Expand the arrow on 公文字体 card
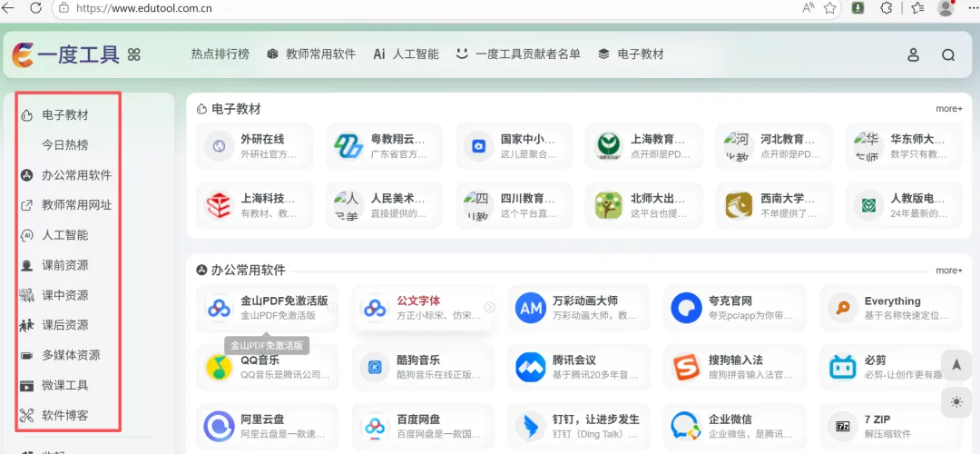Image resolution: width=980 pixels, height=454 pixels. tap(489, 307)
